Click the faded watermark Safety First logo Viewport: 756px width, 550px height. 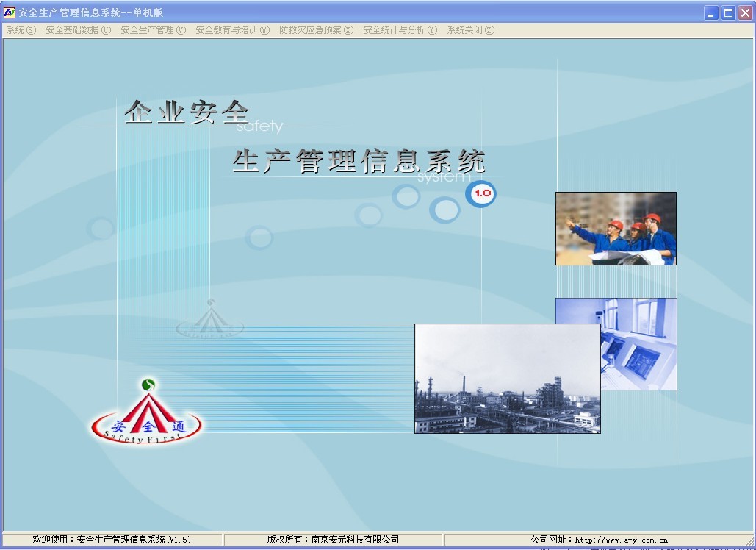pyautogui.click(x=210, y=320)
